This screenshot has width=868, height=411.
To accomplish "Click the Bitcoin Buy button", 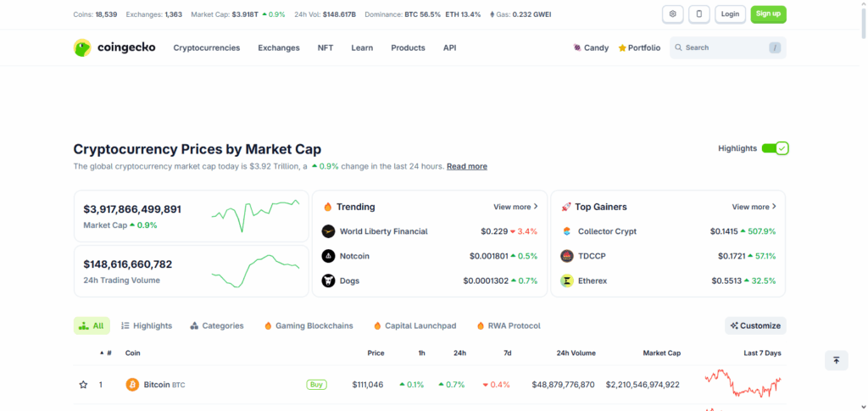I will pyautogui.click(x=316, y=385).
